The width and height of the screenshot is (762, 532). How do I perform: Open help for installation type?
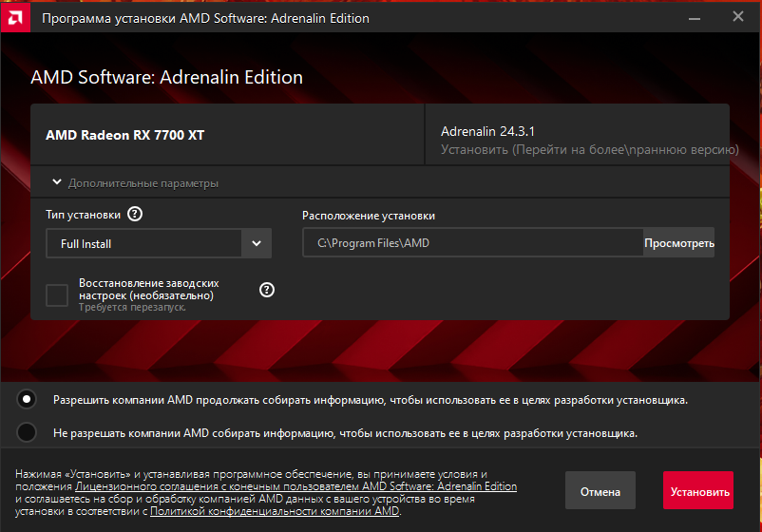click(x=135, y=214)
